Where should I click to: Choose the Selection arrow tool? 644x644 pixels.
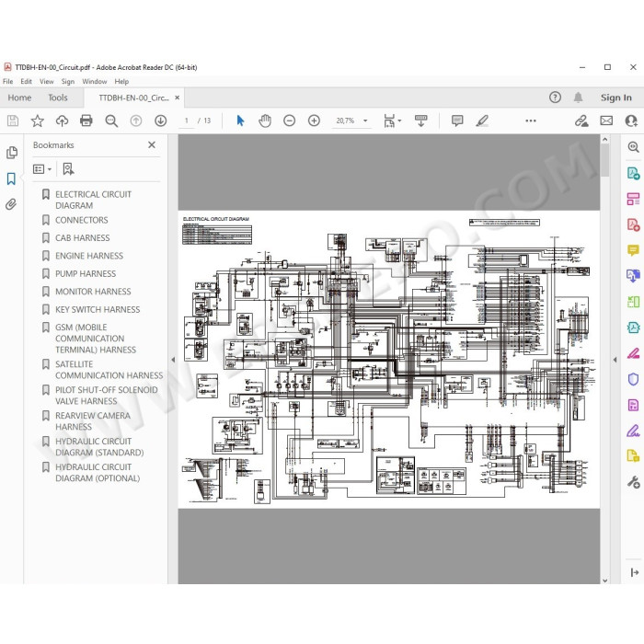pos(241,121)
